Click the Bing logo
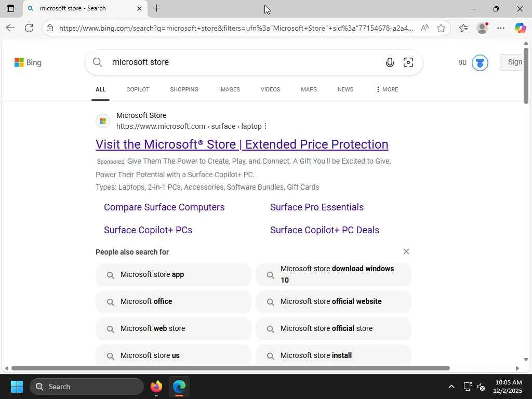 28,62
